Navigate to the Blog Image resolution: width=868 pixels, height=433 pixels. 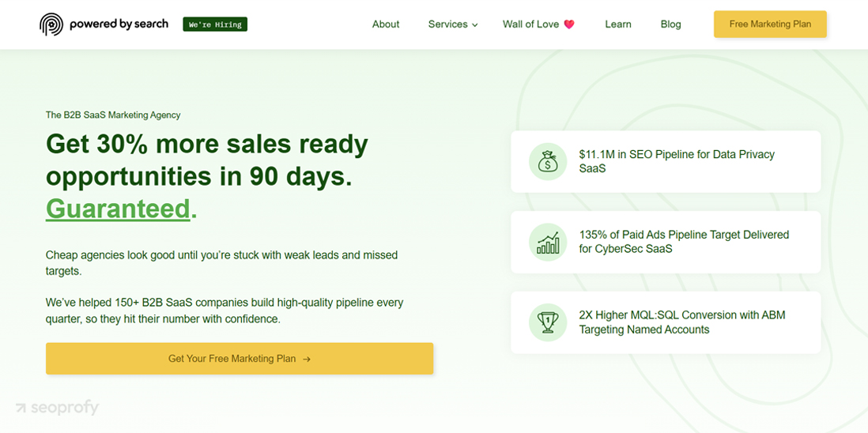[x=670, y=24]
